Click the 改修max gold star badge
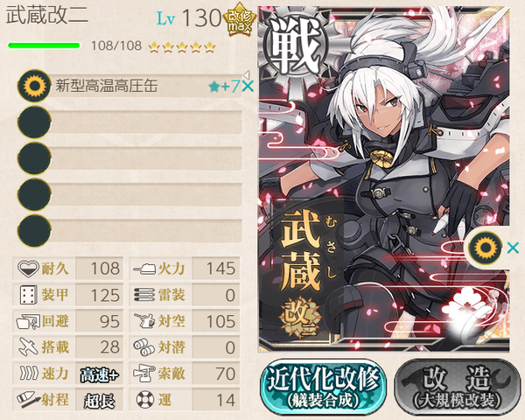 click(x=239, y=19)
